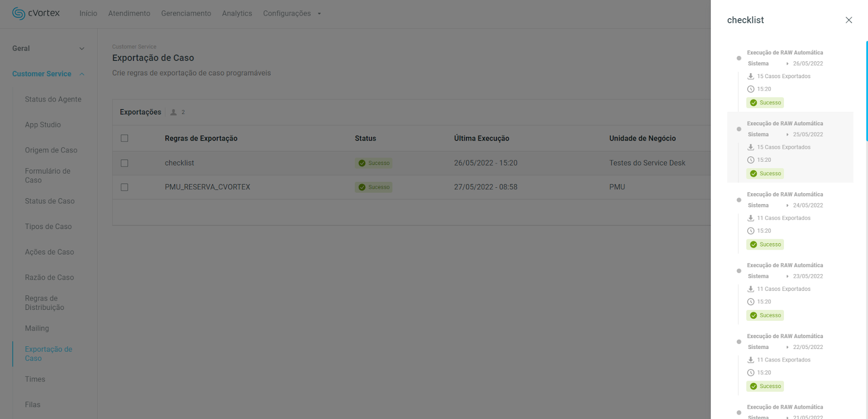This screenshot has width=868, height=419.
Task: Click the download icon for 26/05/2022 execution
Action: [751, 77]
